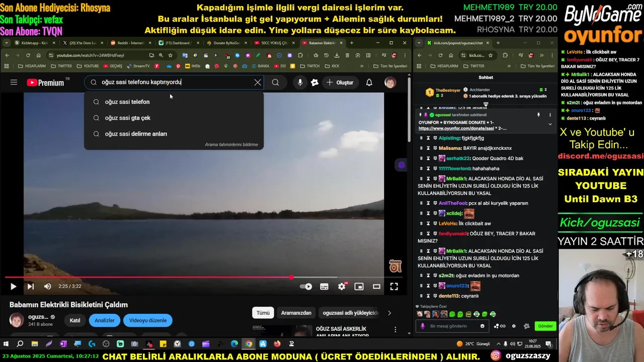Choose suggestion 'oğuz sasi gta çek'
Viewport: 644px width, 362px height.
[174, 118]
